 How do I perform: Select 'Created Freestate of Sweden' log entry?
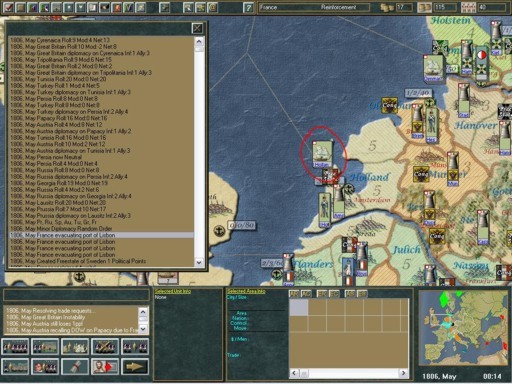click(101, 261)
